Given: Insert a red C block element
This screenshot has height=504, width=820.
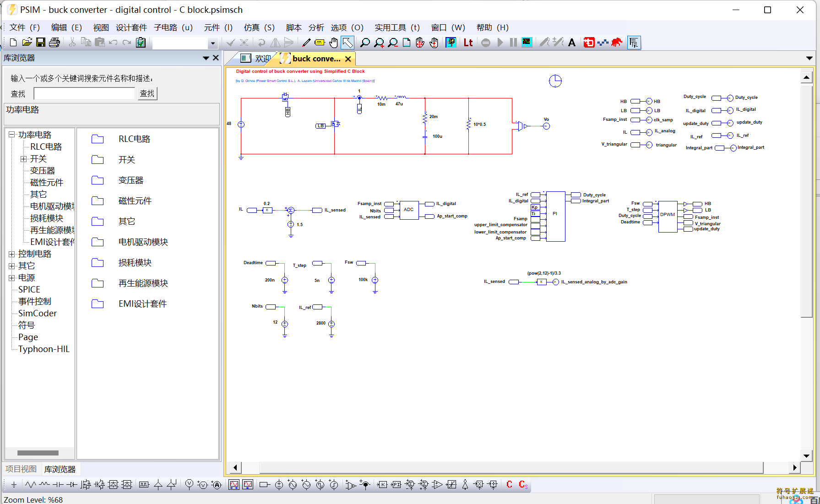Looking at the screenshot, I should (x=509, y=484).
